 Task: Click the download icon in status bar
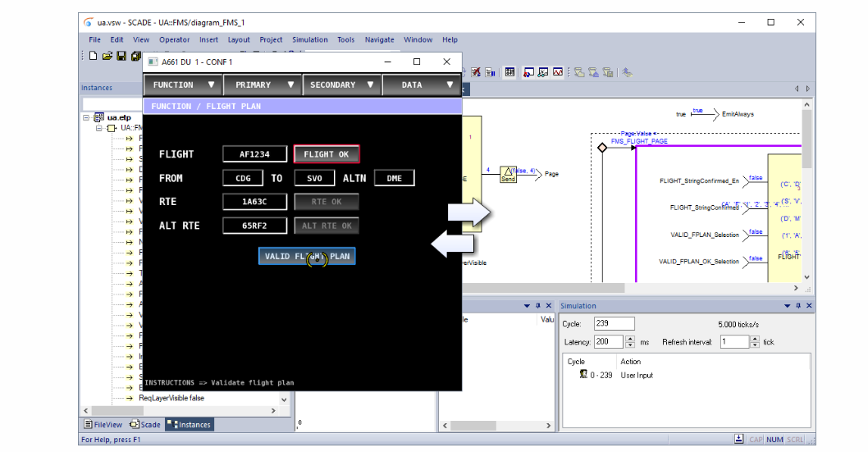coord(739,439)
